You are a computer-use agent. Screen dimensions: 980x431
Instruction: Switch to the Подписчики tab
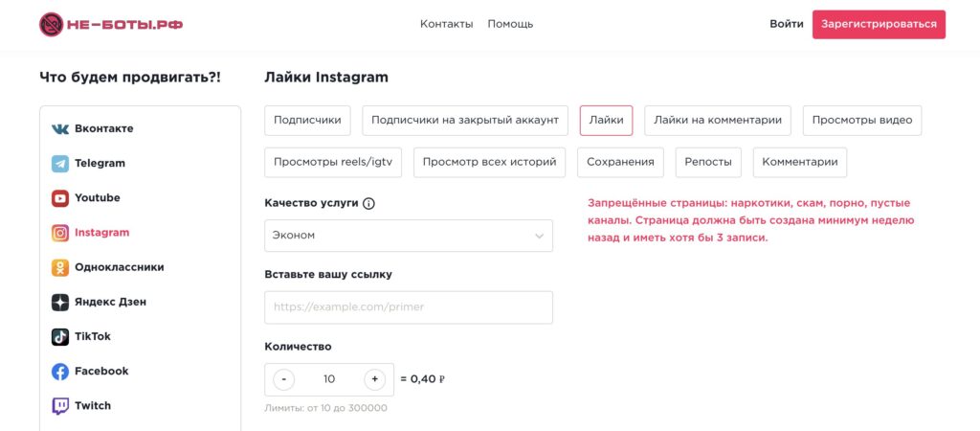(307, 121)
